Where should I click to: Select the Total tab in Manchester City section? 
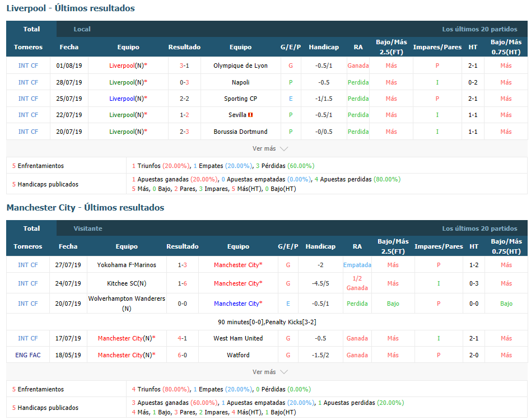pos(31,228)
